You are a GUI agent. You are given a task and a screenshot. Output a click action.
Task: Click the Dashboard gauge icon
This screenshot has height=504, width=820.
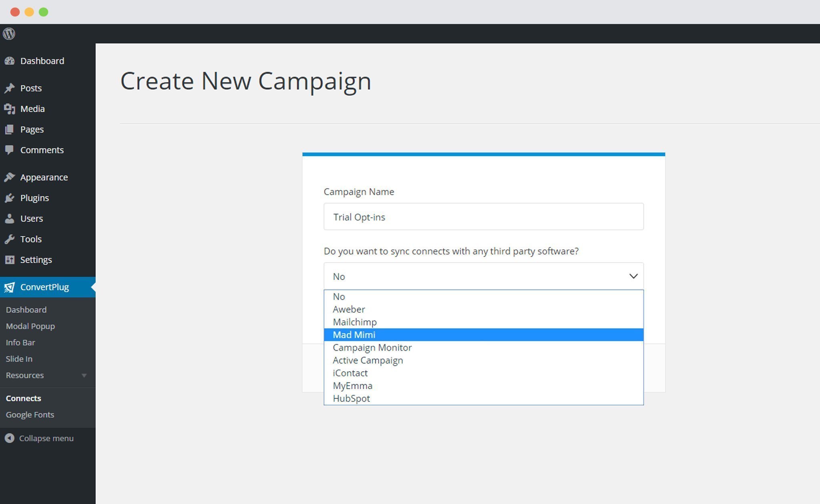point(10,61)
